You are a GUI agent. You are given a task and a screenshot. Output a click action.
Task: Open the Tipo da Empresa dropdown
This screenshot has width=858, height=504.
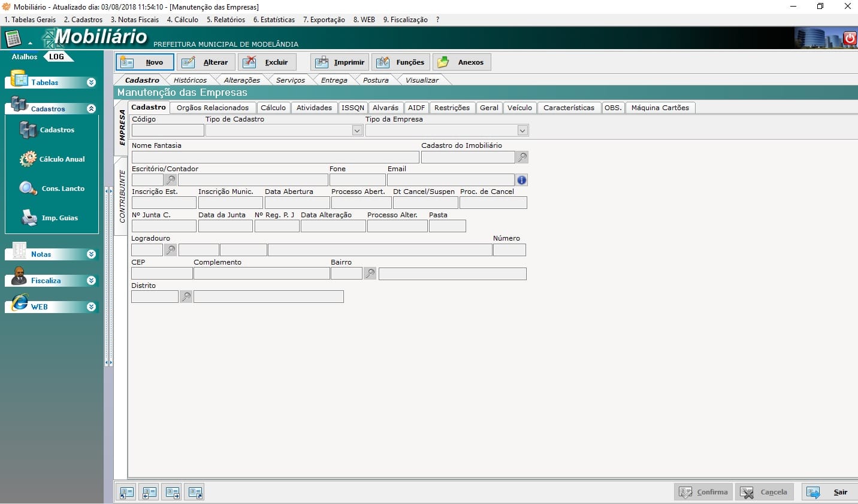pos(522,130)
